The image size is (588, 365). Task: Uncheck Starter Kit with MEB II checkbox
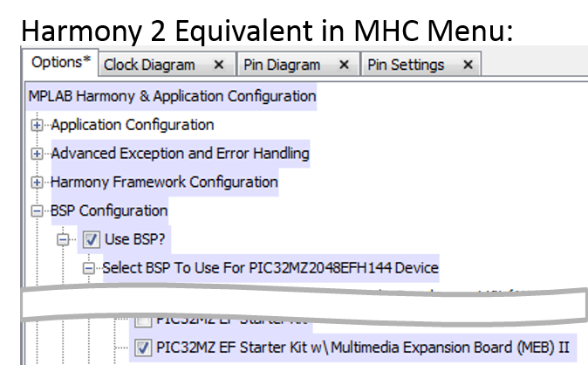click(143, 348)
